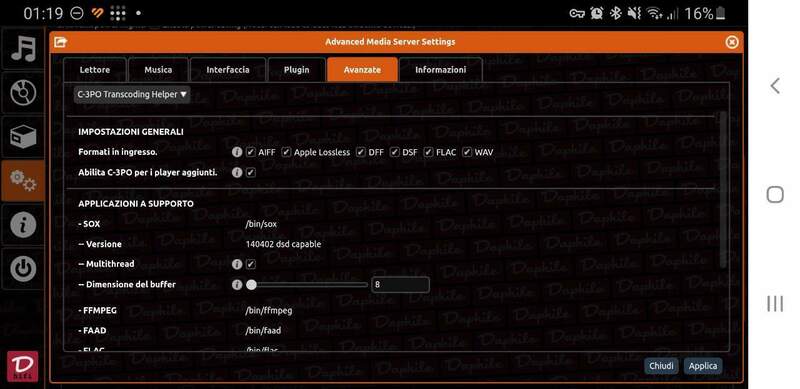Click the power sidebar icon
Screen dimensions: 800x389
(22, 269)
